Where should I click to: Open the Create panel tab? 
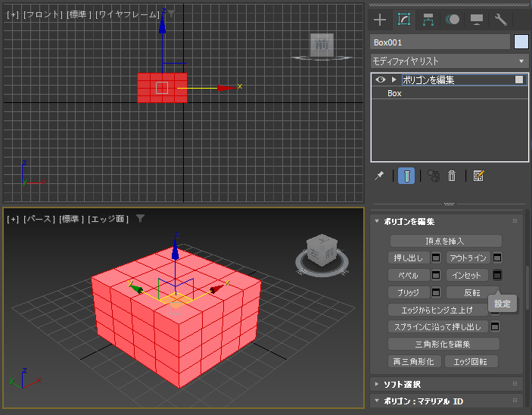coord(380,20)
